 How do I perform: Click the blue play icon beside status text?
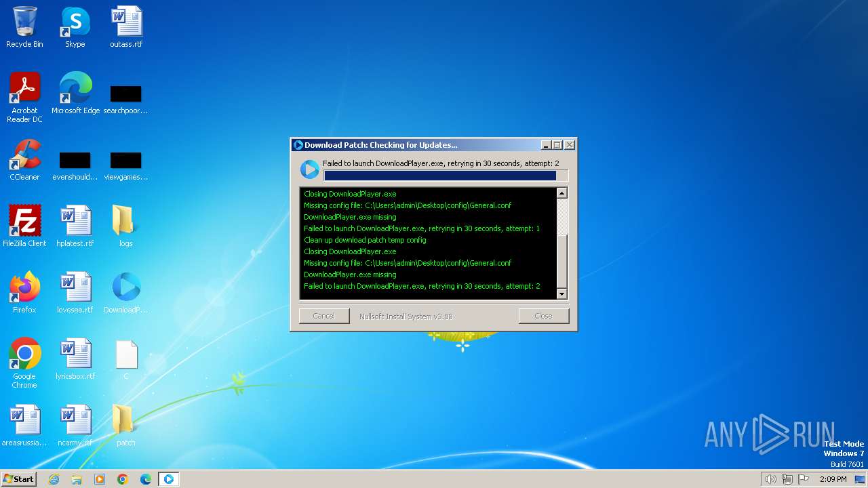click(310, 169)
